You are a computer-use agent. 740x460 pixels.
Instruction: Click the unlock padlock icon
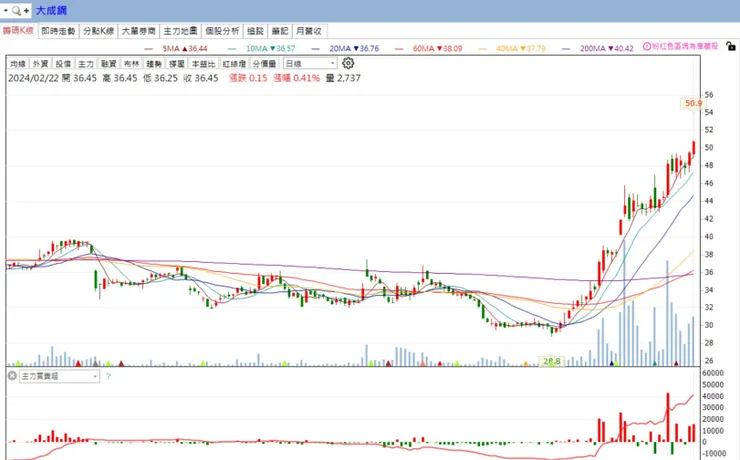coord(731,46)
